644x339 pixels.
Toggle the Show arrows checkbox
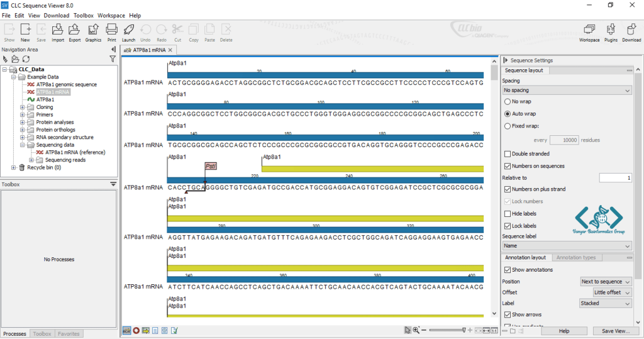point(508,314)
